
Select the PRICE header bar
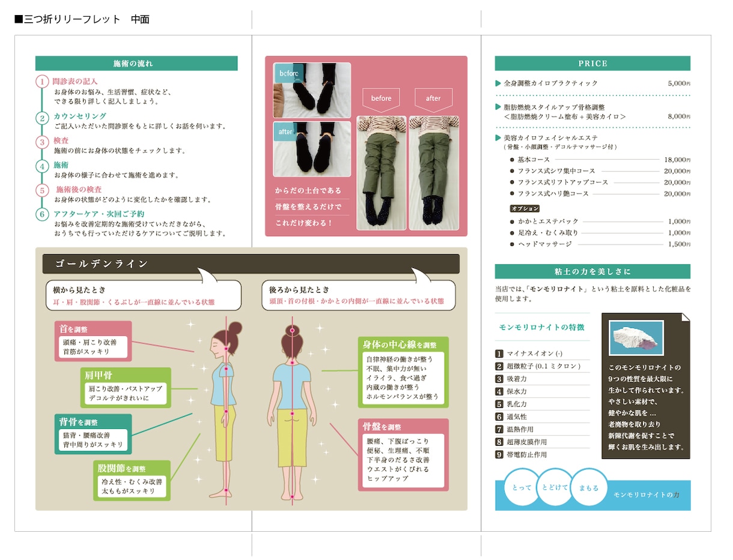tap(592, 64)
